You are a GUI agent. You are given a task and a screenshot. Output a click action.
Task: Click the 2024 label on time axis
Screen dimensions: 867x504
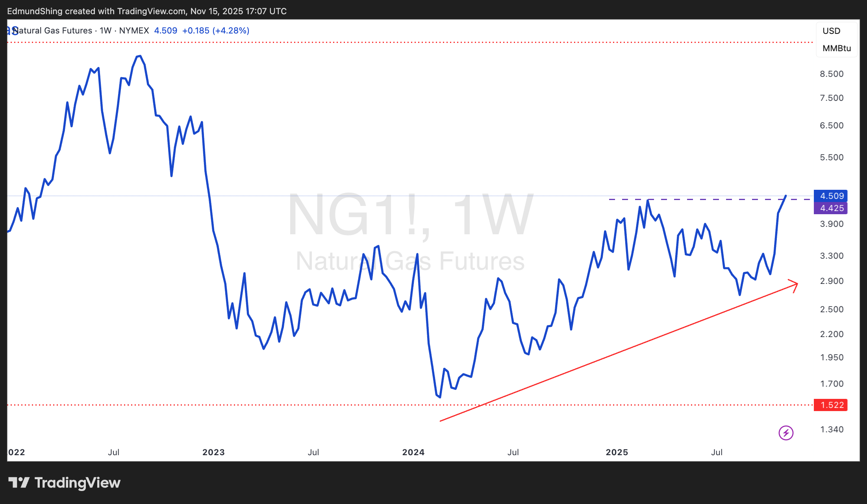(x=413, y=452)
